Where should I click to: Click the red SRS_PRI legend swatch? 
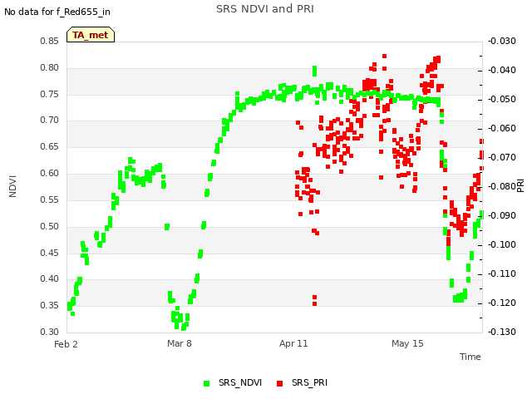coord(279,383)
